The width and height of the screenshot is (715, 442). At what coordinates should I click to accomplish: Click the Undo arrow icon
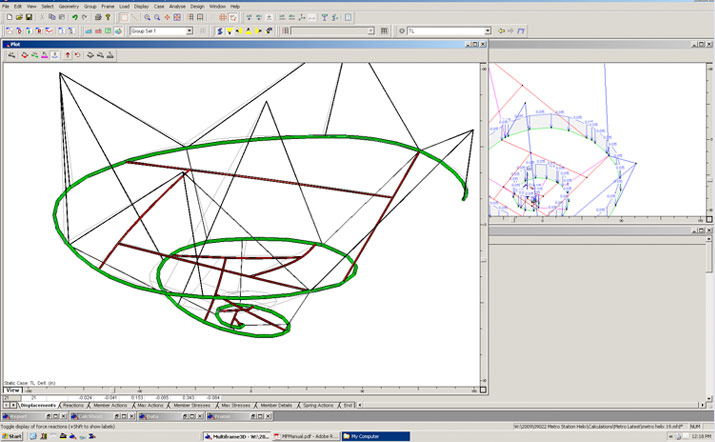click(74, 17)
